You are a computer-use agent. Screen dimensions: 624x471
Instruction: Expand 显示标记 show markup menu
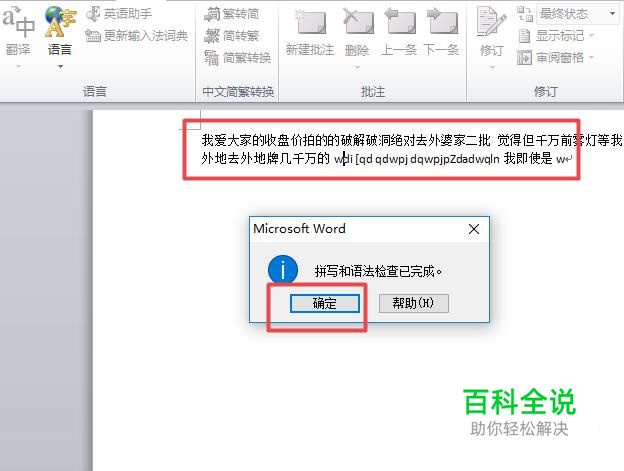[x=556, y=36]
